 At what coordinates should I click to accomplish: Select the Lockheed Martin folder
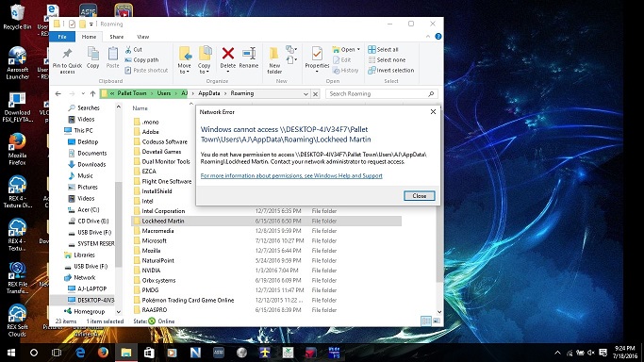coord(266,221)
